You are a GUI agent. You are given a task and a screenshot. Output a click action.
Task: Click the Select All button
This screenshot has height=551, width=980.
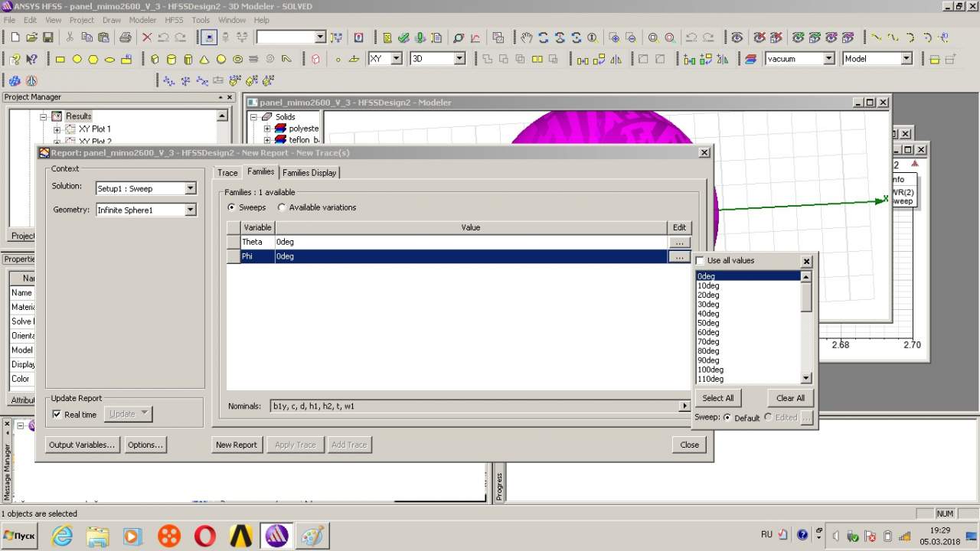[x=718, y=398]
